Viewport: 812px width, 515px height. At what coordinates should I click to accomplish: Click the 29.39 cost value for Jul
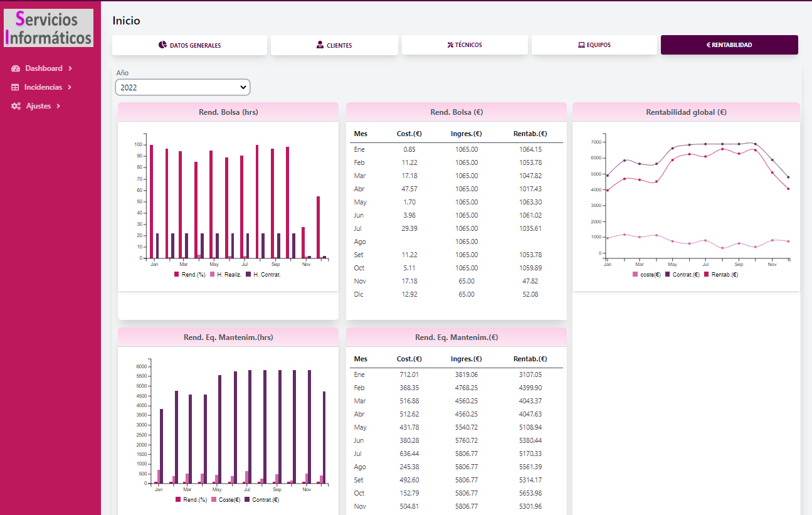tap(409, 228)
